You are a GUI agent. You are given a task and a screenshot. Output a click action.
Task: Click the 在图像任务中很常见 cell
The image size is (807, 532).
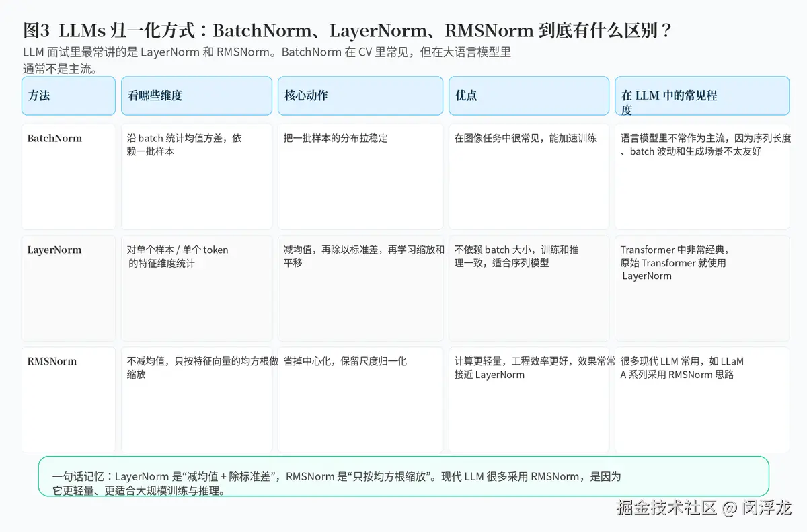click(529, 176)
